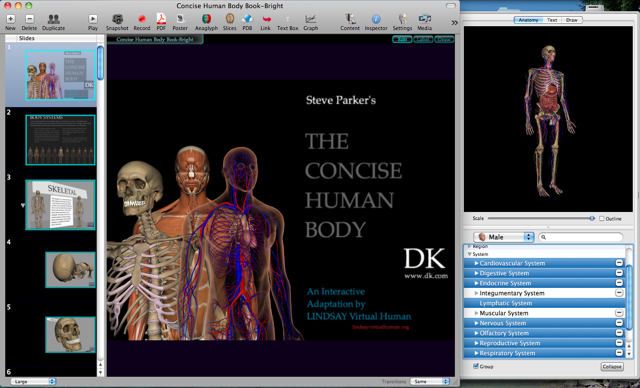Expand the Endocrine System tree row

[476, 283]
